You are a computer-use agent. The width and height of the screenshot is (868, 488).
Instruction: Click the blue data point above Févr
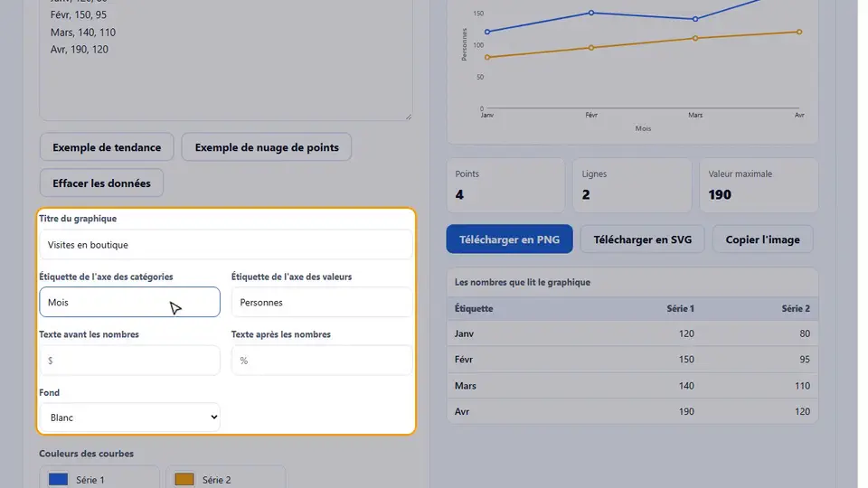pyautogui.click(x=591, y=13)
